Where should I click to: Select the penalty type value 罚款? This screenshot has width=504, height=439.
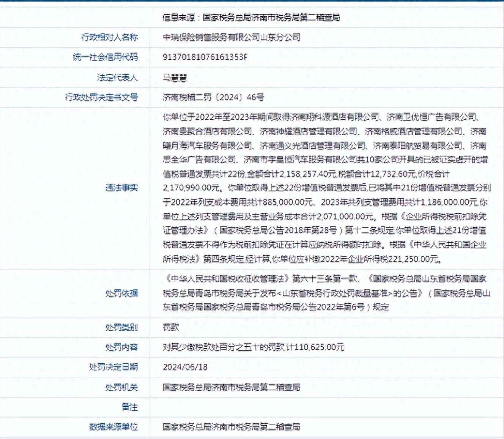[171, 327]
